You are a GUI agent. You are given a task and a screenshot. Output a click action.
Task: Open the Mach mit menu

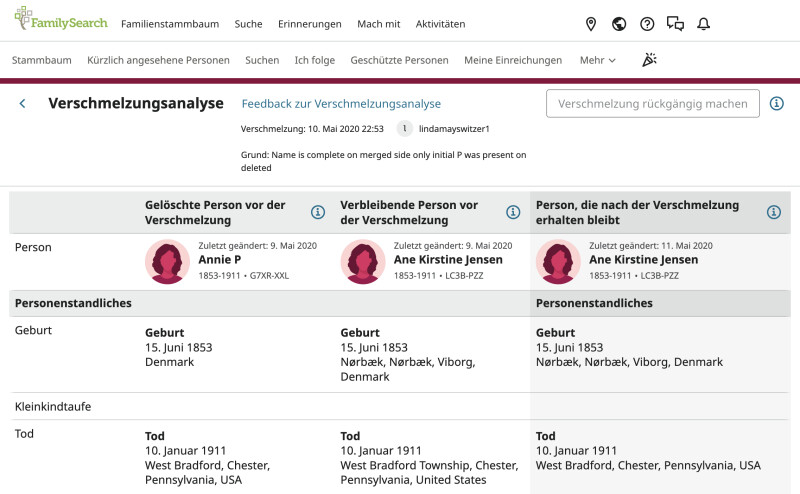379,24
